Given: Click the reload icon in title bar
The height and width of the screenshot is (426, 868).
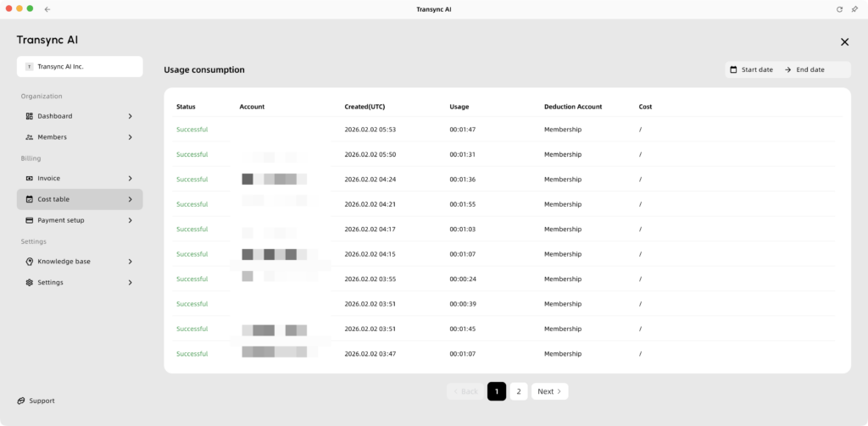Looking at the screenshot, I should tap(839, 8).
